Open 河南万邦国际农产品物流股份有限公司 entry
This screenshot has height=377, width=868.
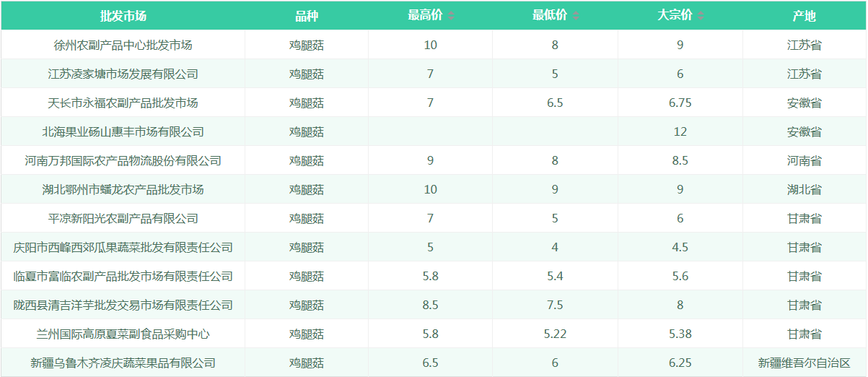123,160
